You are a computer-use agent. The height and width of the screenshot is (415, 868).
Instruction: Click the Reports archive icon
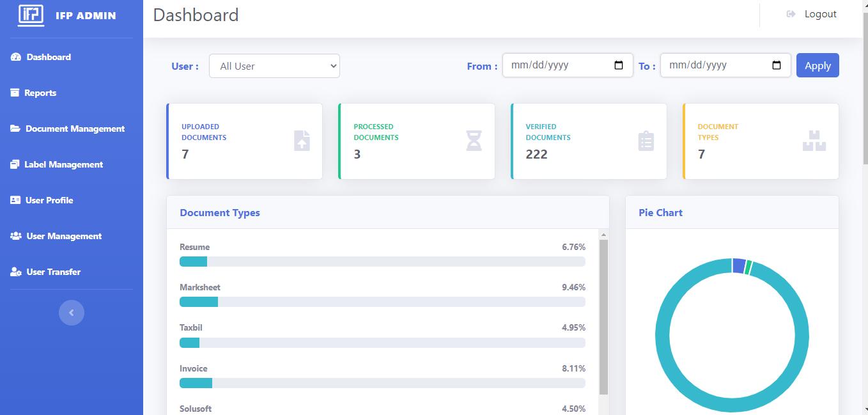(x=15, y=93)
